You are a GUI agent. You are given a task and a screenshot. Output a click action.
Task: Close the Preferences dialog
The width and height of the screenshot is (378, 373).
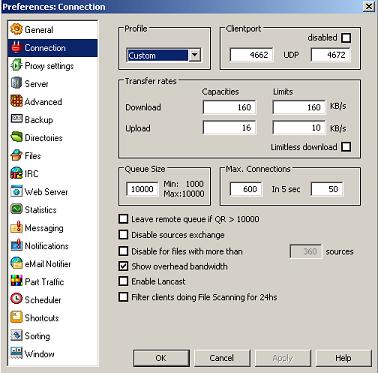click(369, 6)
